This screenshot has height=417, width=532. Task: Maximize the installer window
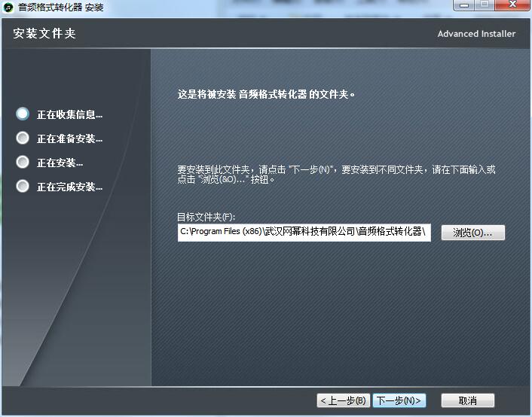tap(483, 5)
